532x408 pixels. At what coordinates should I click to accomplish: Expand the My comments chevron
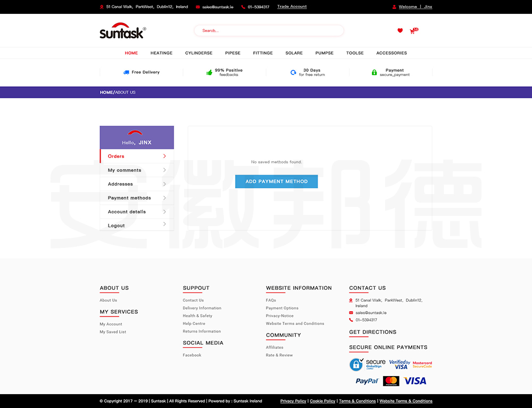(164, 170)
